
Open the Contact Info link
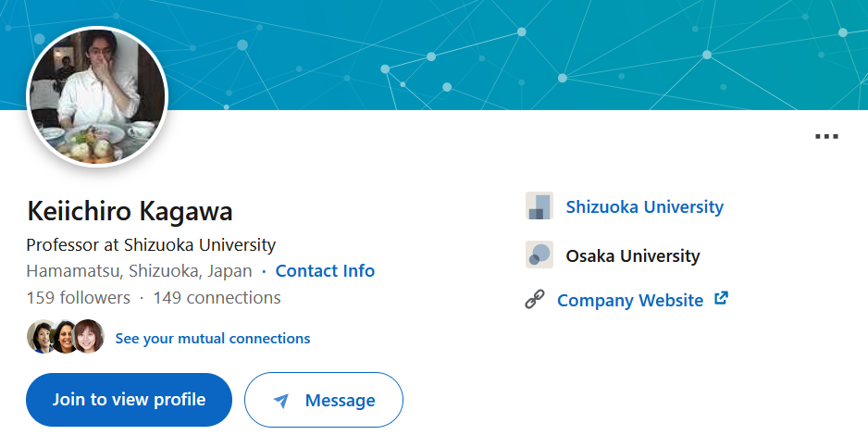(x=325, y=270)
